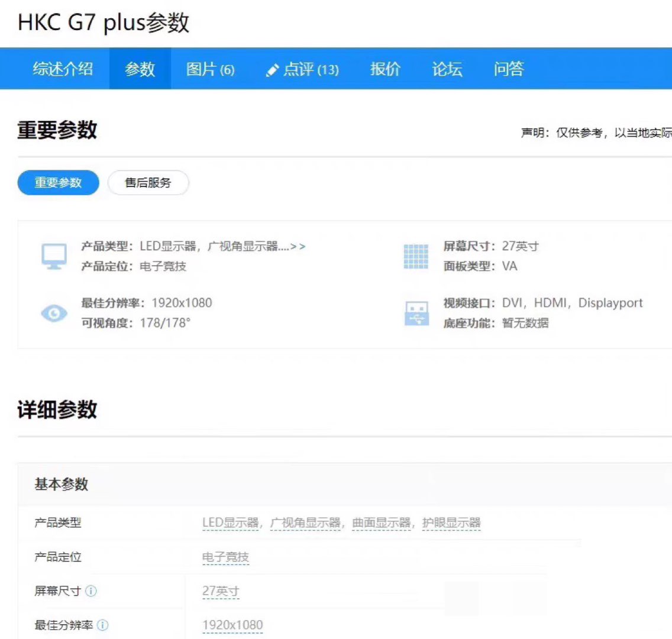The image size is (672, 639).
Task: Click the pencil icon beside 点评
Action: pyautogui.click(x=272, y=70)
